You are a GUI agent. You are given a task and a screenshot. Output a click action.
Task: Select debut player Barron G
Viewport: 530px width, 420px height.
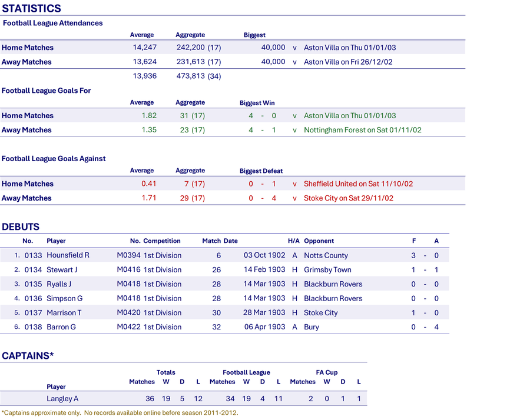61,327
